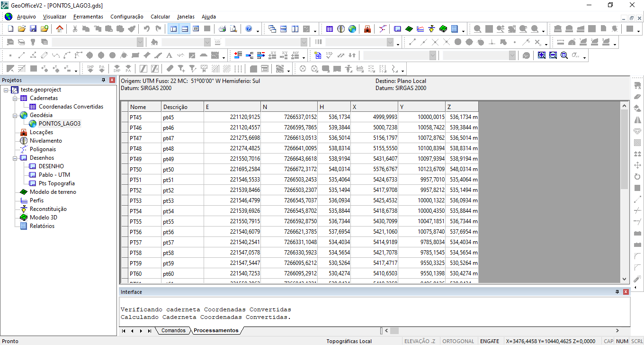
Task: Select Coordenadas Convertidas in project tree
Action: 71,107
